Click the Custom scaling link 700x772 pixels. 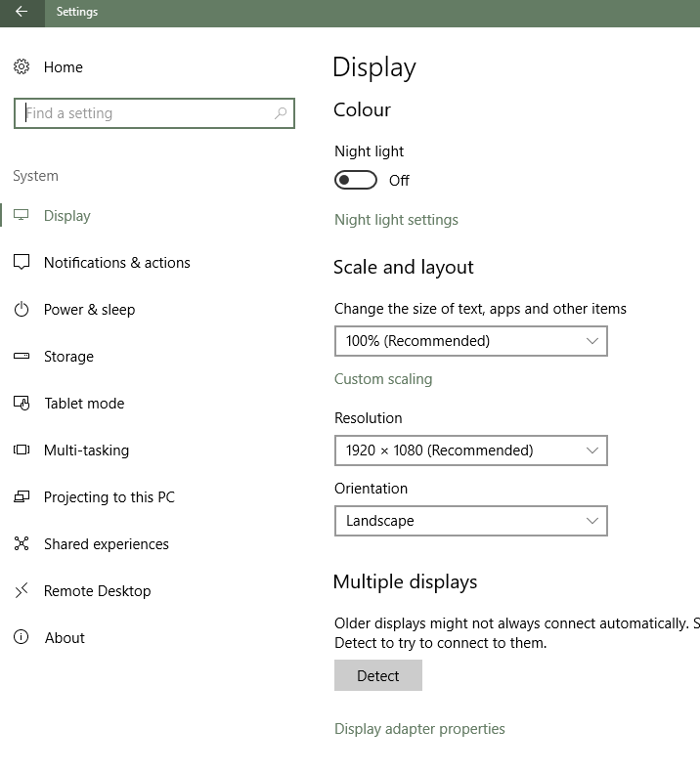click(x=383, y=379)
